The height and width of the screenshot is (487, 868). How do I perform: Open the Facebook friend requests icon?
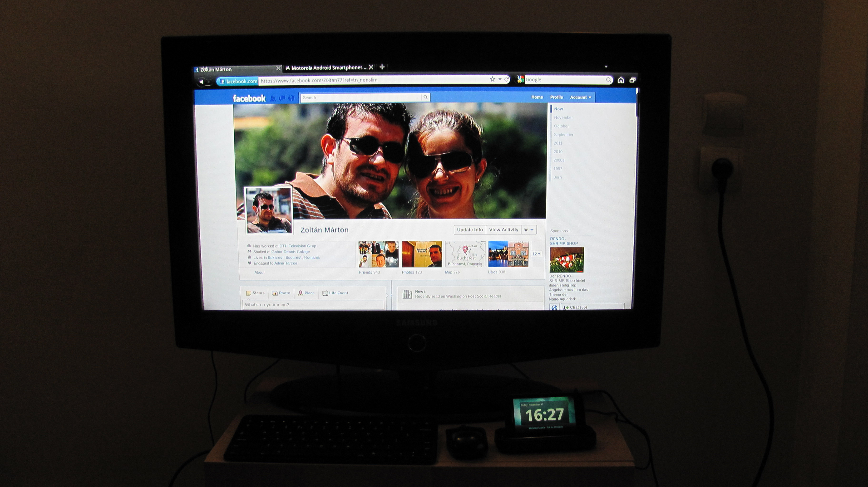[273, 98]
